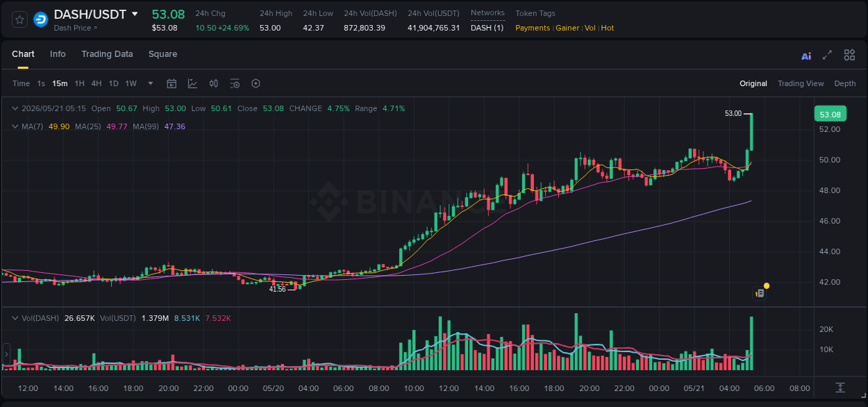Viewport: 868px width, 407px height.
Task: Click the 24h Vol(DASH) value 872,803.39
Action: pos(365,28)
